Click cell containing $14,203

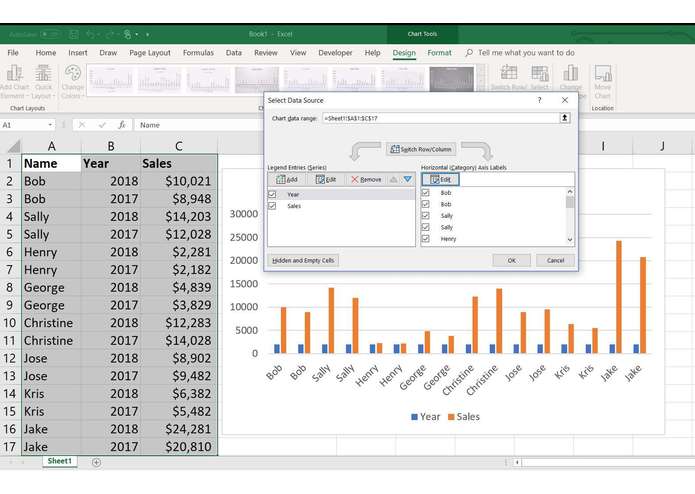coord(179,216)
